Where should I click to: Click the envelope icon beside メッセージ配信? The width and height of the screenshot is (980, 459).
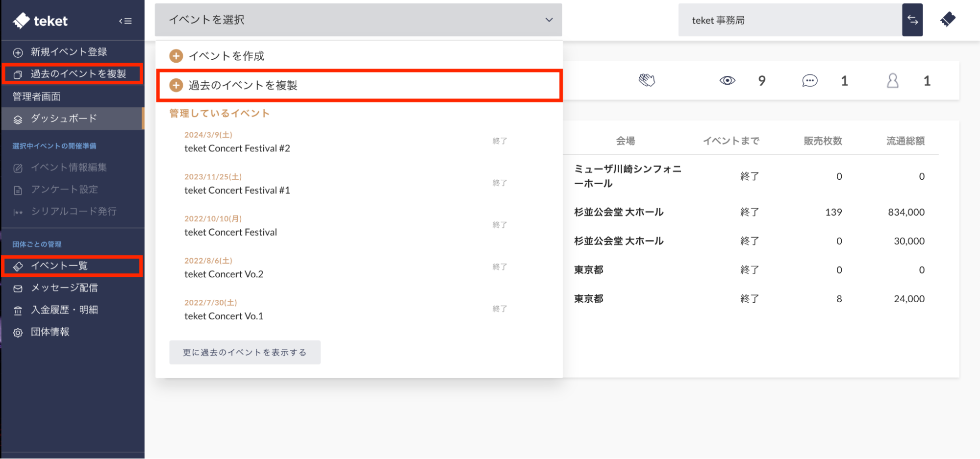18,289
